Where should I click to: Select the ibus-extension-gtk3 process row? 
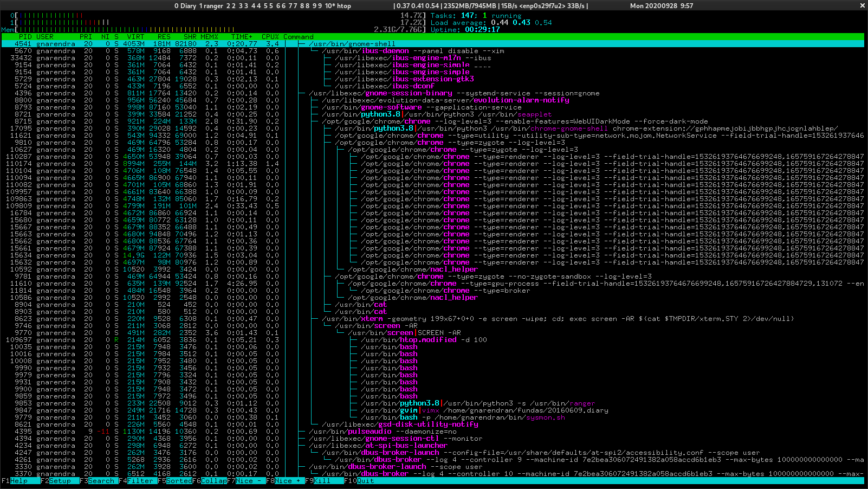[432, 79]
